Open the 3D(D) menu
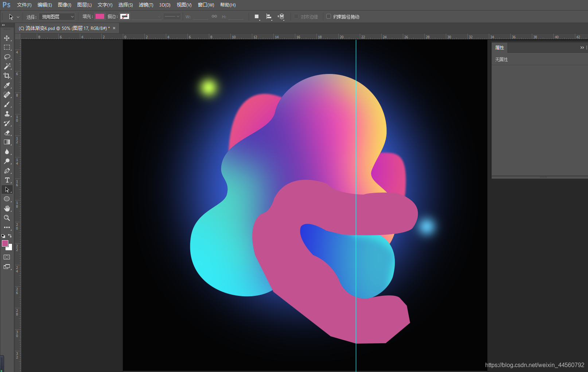 [x=165, y=5]
